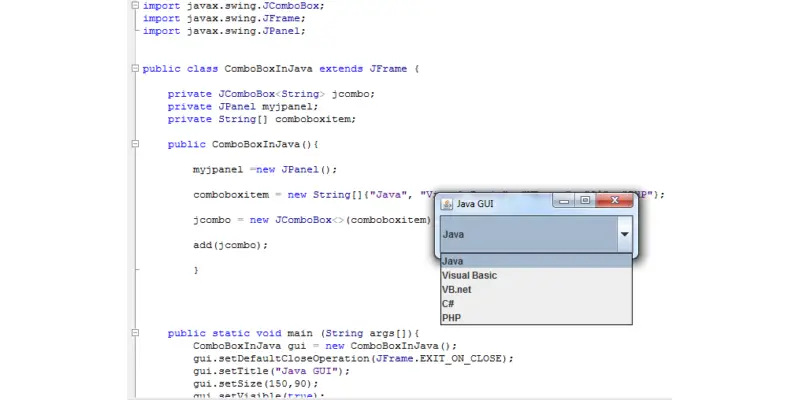Maximize the Java GUI window

[x=585, y=201]
